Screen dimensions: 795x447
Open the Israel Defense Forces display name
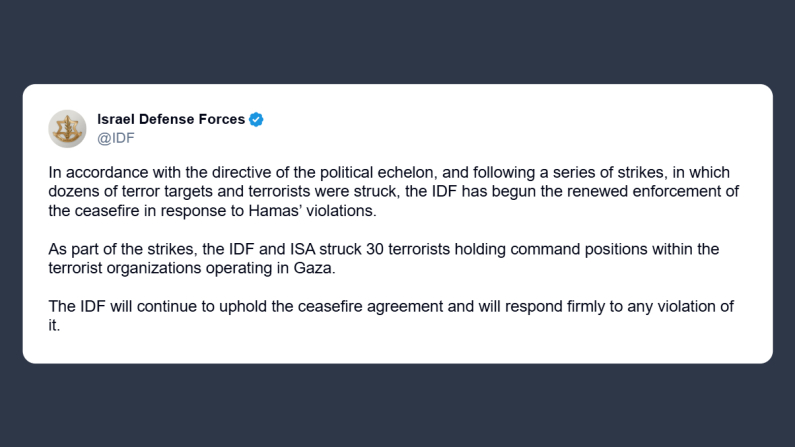point(170,119)
